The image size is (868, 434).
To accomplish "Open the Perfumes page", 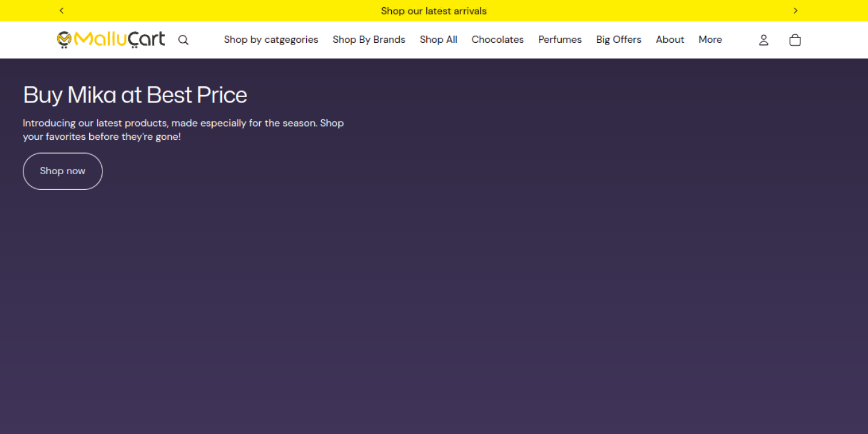I will point(560,40).
